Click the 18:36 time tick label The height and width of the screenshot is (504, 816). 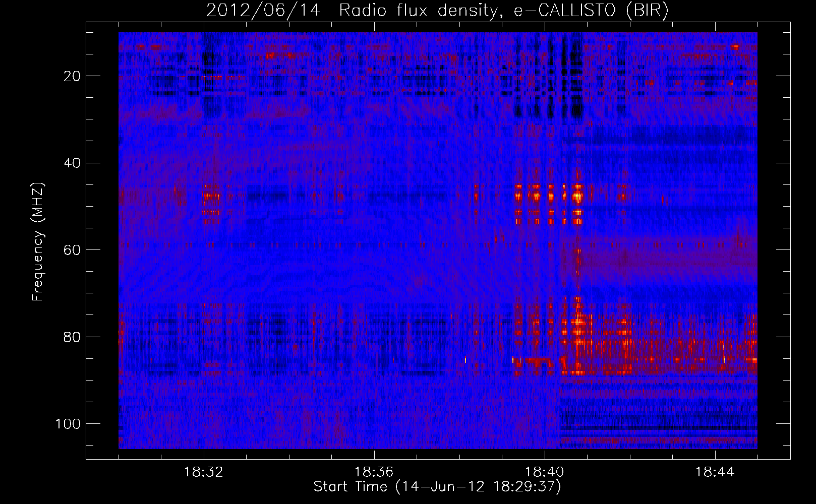click(374, 472)
